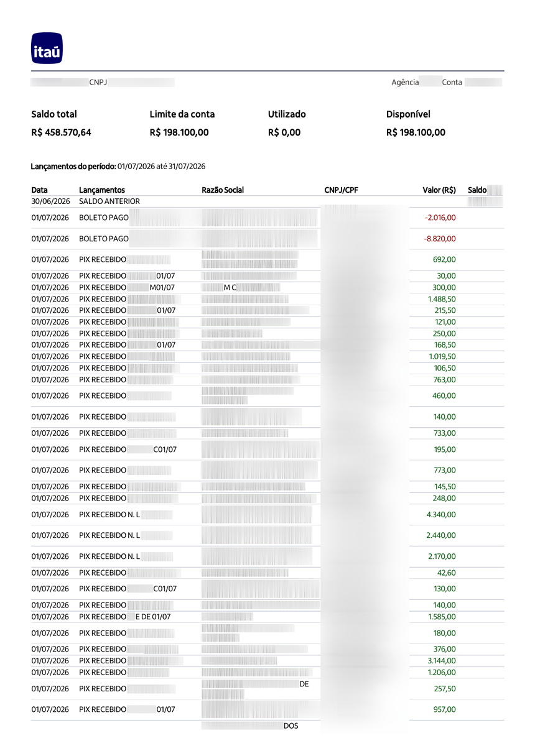535x756 pixels.
Task: Click the "Conta" label in header
Action: [x=452, y=82]
